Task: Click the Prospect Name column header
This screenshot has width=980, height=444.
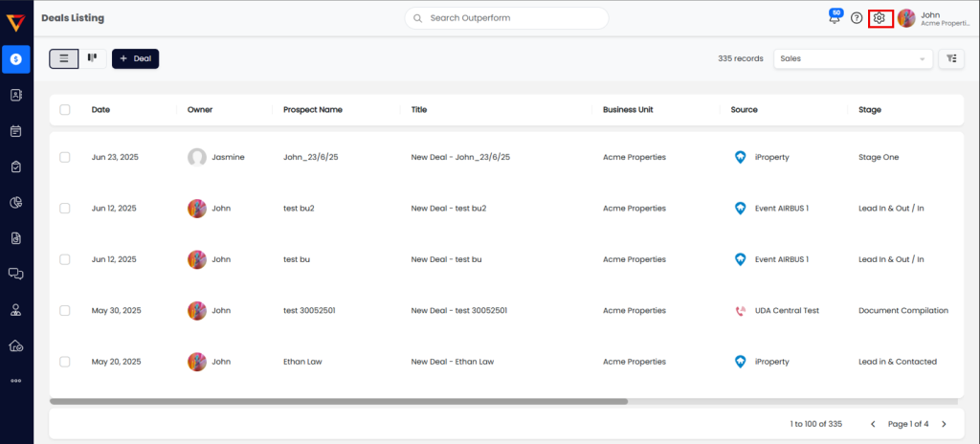Action: click(x=312, y=110)
